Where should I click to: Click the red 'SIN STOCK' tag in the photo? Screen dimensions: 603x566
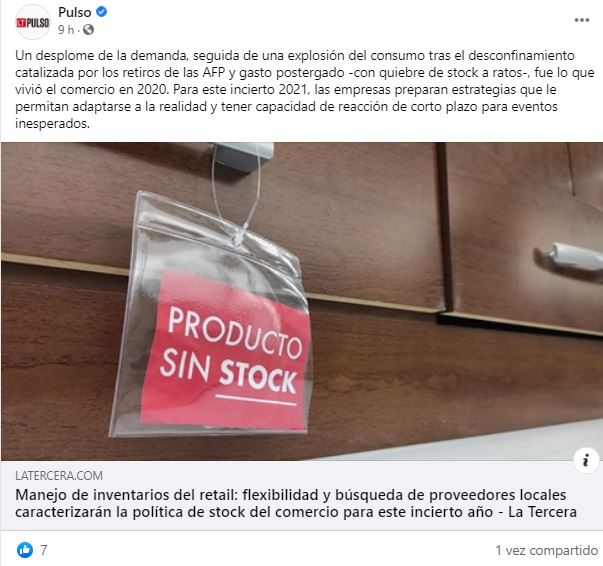[x=226, y=350]
